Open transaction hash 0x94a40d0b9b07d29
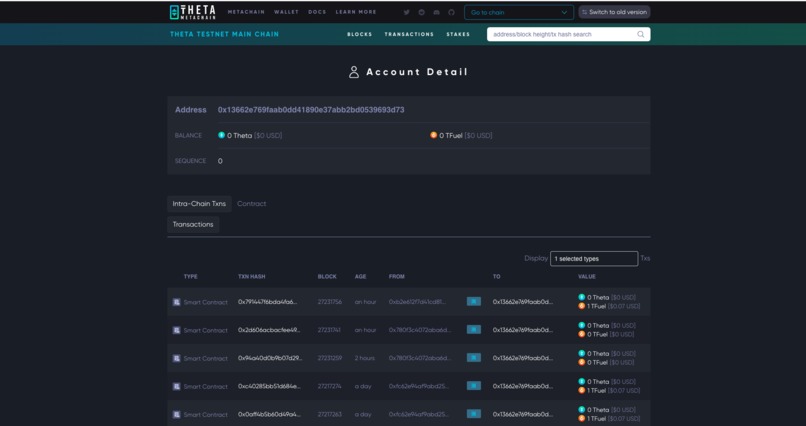806x426 pixels. click(x=270, y=358)
